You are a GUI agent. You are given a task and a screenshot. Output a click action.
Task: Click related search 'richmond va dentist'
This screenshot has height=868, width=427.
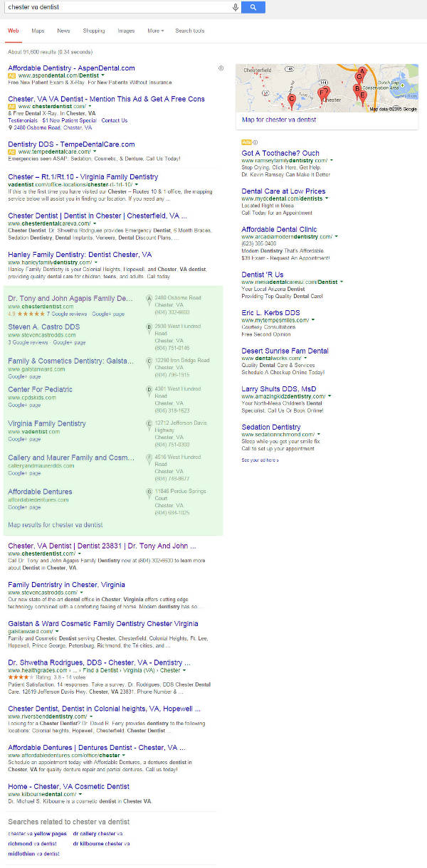point(32,843)
